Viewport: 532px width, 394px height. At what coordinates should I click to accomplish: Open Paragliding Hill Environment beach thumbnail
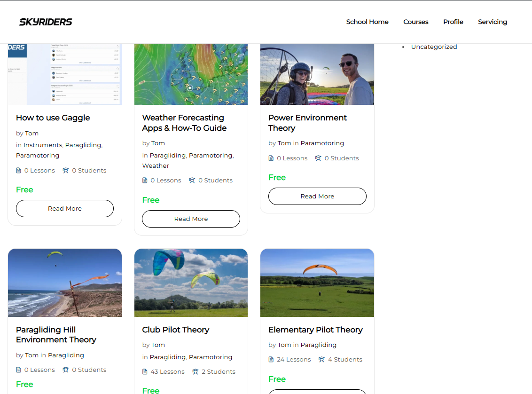coord(65,283)
